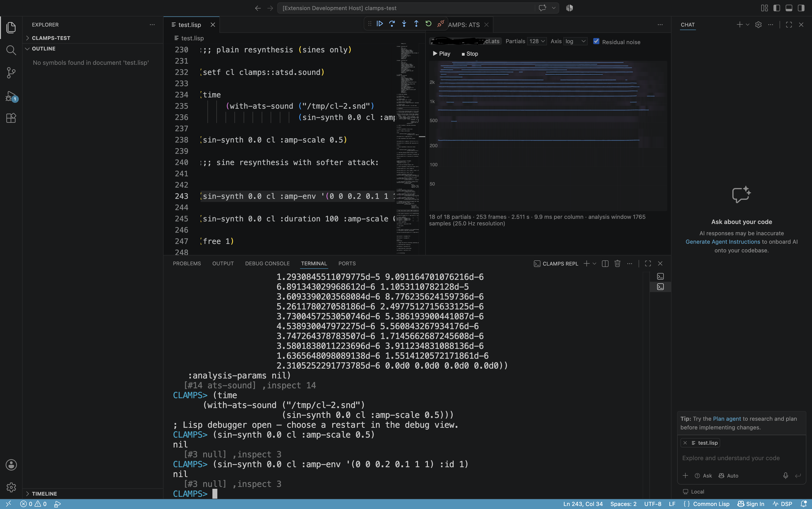Customize layout from the title bar
Viewport: 812px width, 509px height.
tap(765, 8)
